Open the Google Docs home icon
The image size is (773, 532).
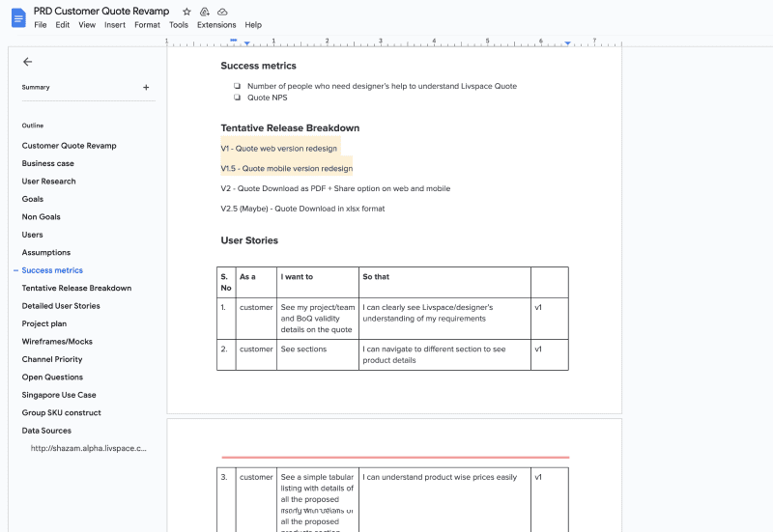(18, 18)
